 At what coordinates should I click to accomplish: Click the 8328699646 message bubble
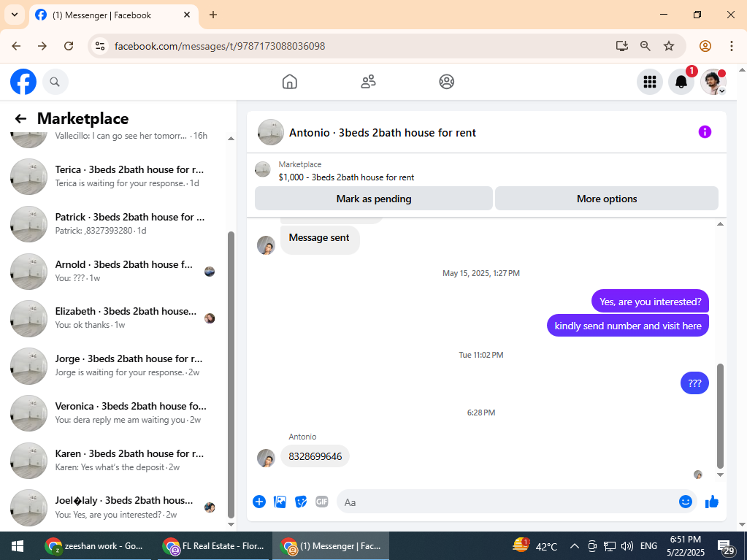(x=315, y=456)
